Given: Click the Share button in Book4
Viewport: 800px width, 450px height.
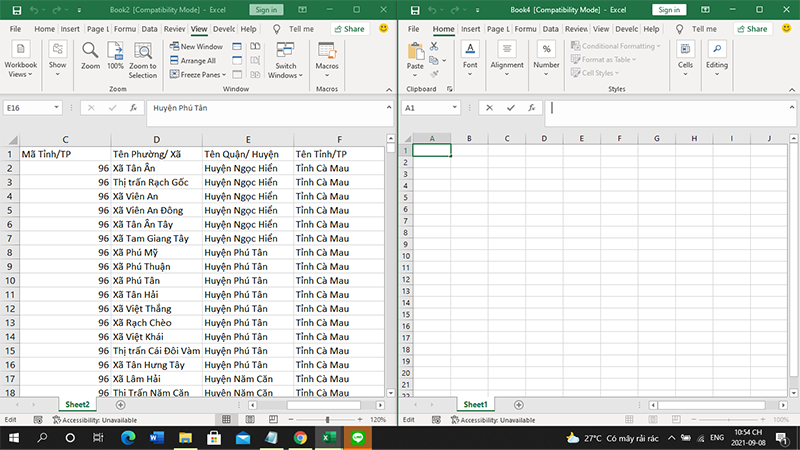Looking at the screenshot, I should [751, 29].
